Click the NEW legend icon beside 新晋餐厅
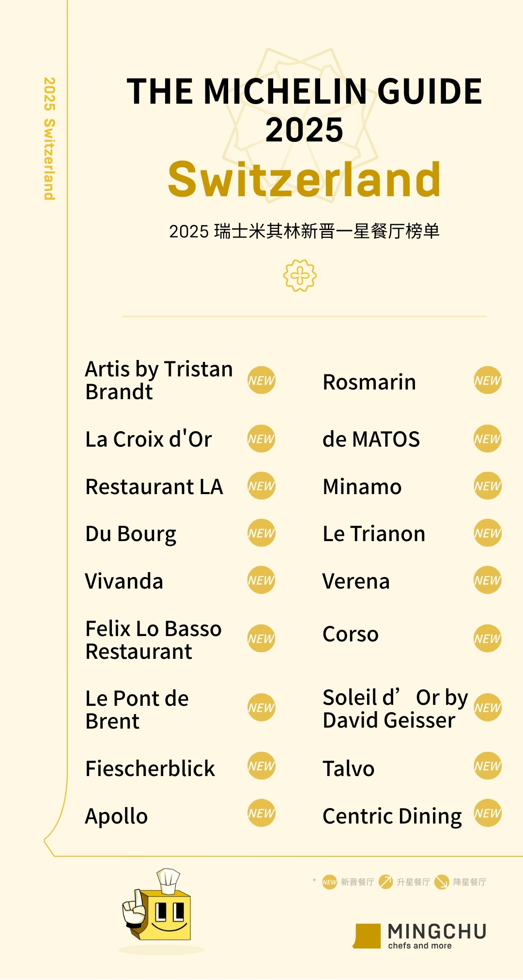The image size is (523, 980). pyautogui.click(x=329, y=882)
